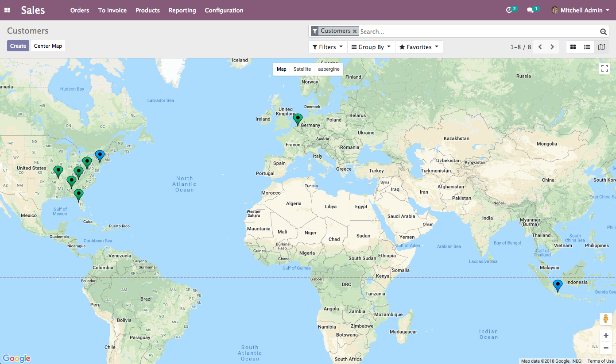Zoom out on the map

coord(606,348)
